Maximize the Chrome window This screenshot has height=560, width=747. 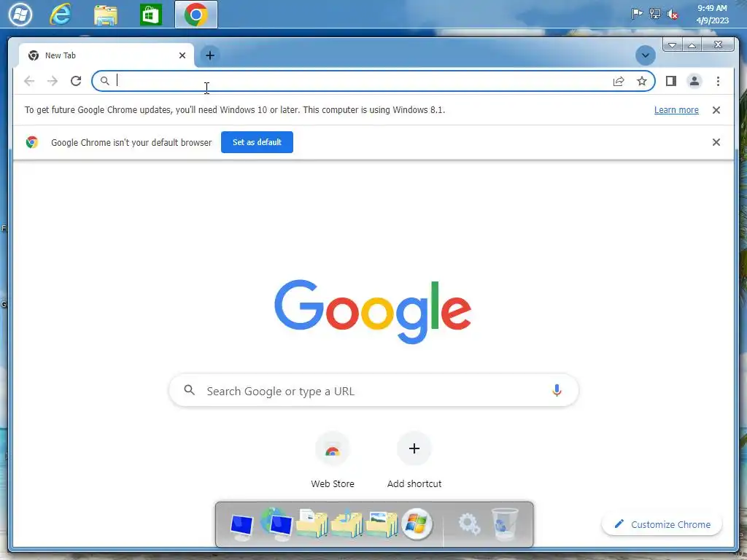pyautogui.click(x=692, y=45)
